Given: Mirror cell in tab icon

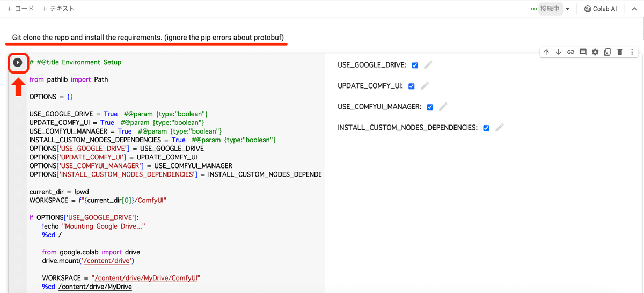Looking at the screenshot, I should 608,52.
